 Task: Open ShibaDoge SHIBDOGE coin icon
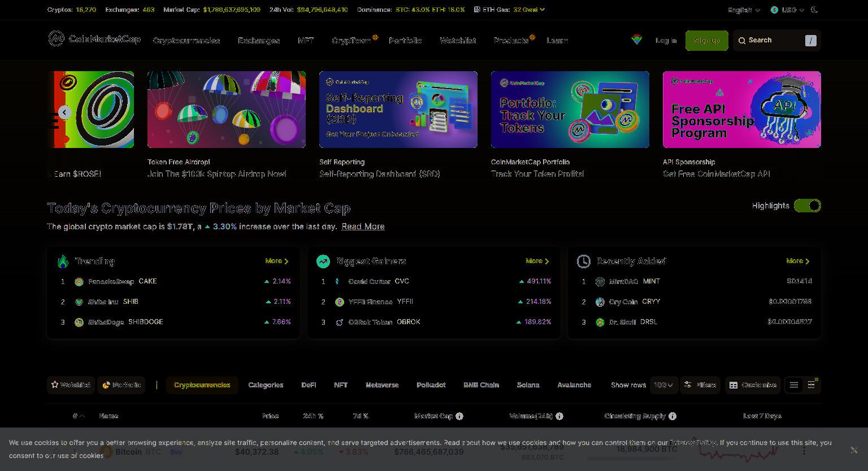tap(79, 322)
